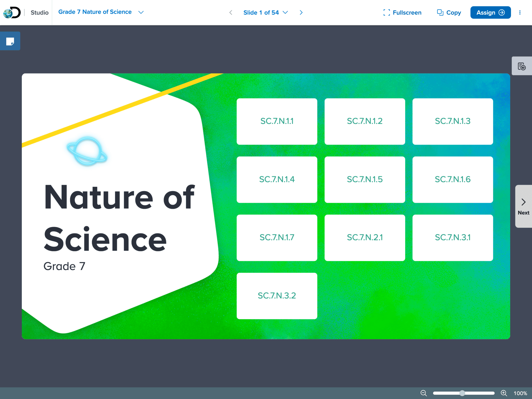Adjust the zoom slider
The width and height of the screenshot is (532, 399).
click(x=462, y=393)
